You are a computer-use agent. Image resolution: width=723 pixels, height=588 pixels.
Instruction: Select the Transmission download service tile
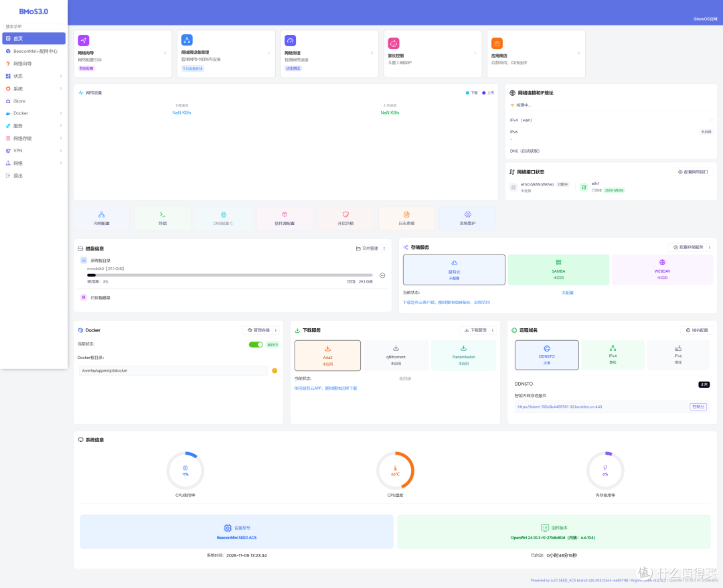pos(463,356)
